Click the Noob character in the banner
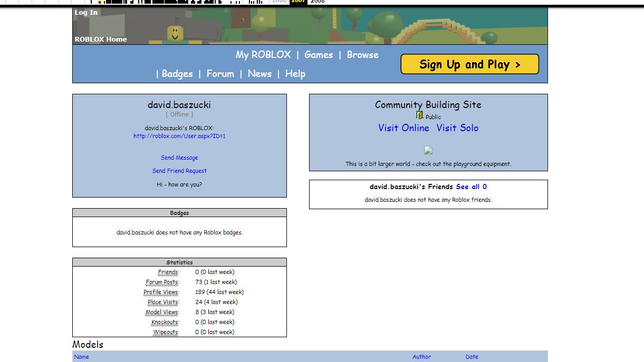The width and height of the screenshot is (644, 362). click(x=175, y=35)
